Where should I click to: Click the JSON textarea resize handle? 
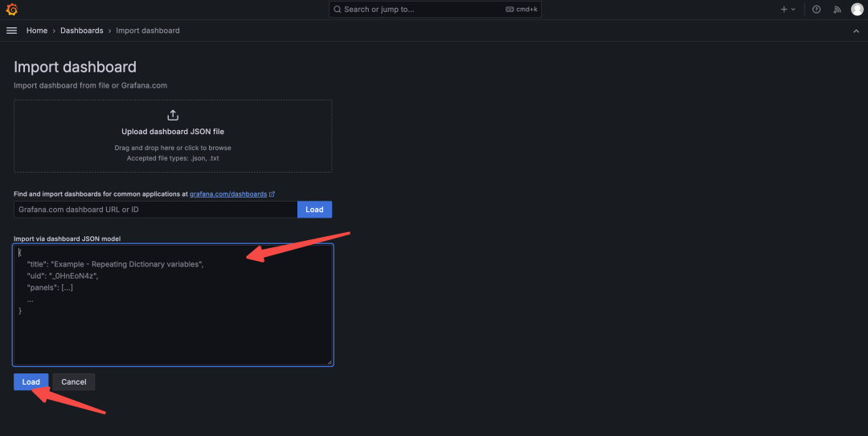click(x=330, y=362)
